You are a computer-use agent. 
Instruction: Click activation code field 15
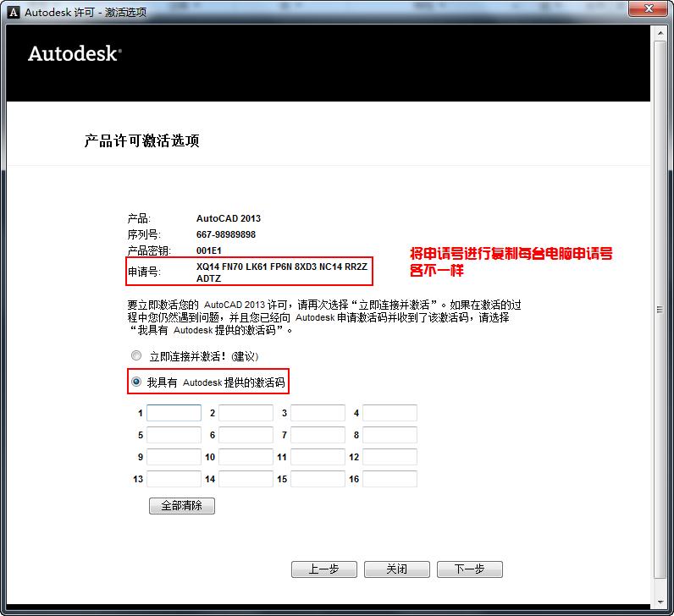coord(318,479)
